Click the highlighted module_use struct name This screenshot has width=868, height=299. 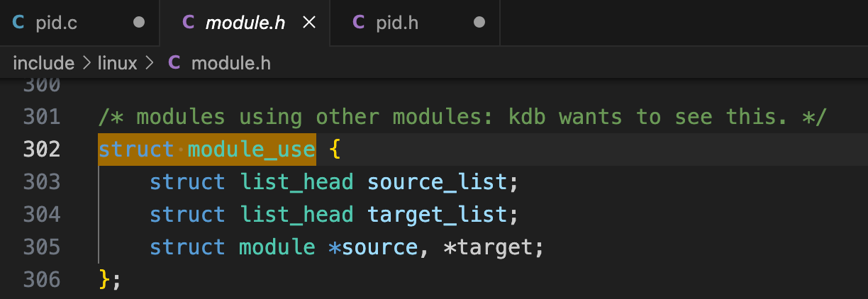pyautogui.click(x=251, y=149)
